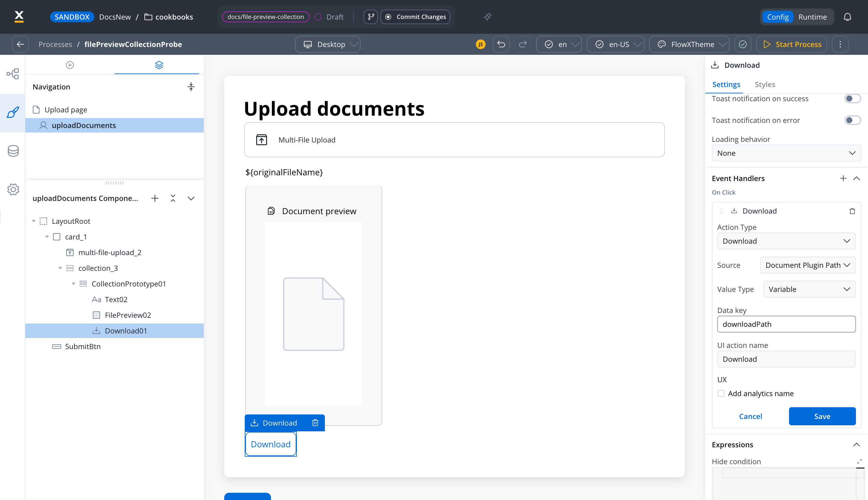Open the three-dot more options menu
This screenshot has width=868, height=500.
pyautogui.click(x=840, y=44)
